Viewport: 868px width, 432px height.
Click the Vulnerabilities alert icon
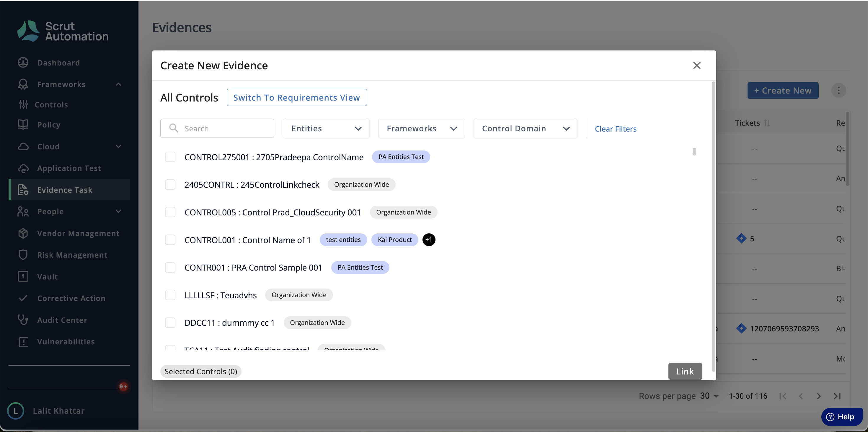click(x=23, y=341)
